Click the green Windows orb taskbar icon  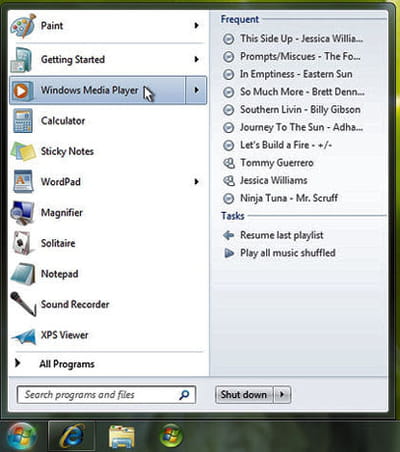[171, 435]
